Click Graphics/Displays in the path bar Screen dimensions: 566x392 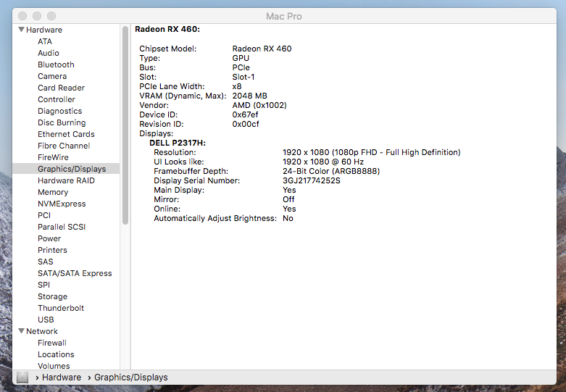tap(131, 378)
